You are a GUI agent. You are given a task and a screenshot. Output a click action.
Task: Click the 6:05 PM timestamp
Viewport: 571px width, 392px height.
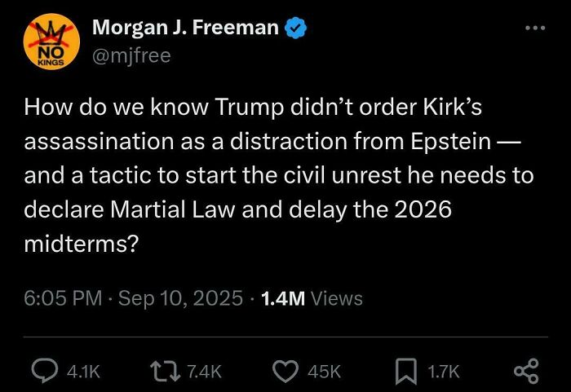click(63, 298)
